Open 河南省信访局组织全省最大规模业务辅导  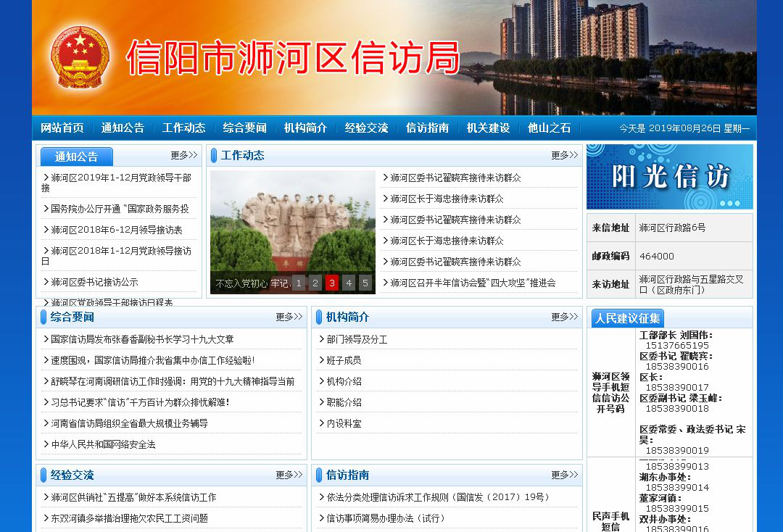[129, 423]
